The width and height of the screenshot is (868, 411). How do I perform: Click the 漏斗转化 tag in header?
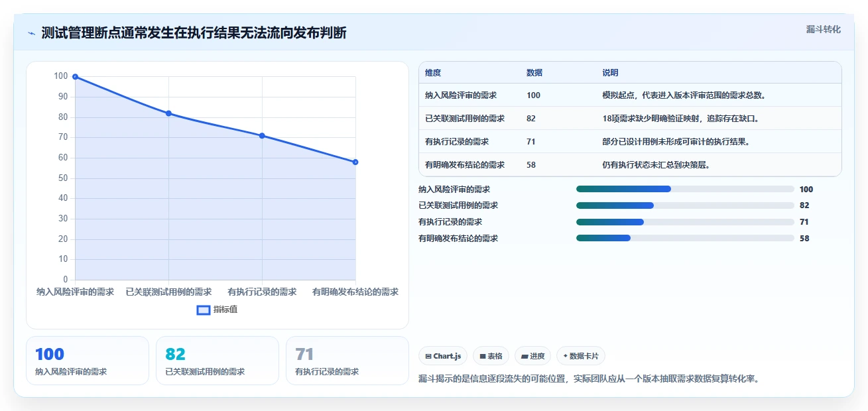pyautogui.click(x=823, y=29)
